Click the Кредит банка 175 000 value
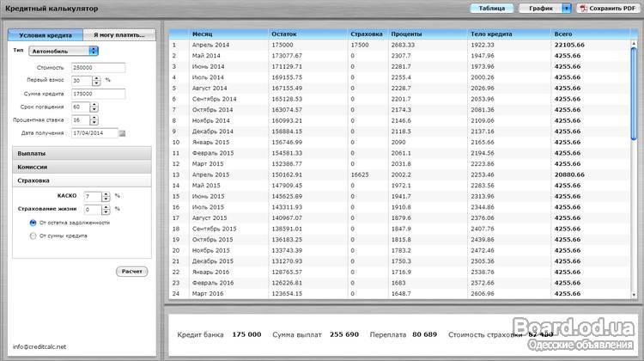Image resolution: width=644 pixels, height=361 pixels. pyautogui.click(x=246, y=334)
